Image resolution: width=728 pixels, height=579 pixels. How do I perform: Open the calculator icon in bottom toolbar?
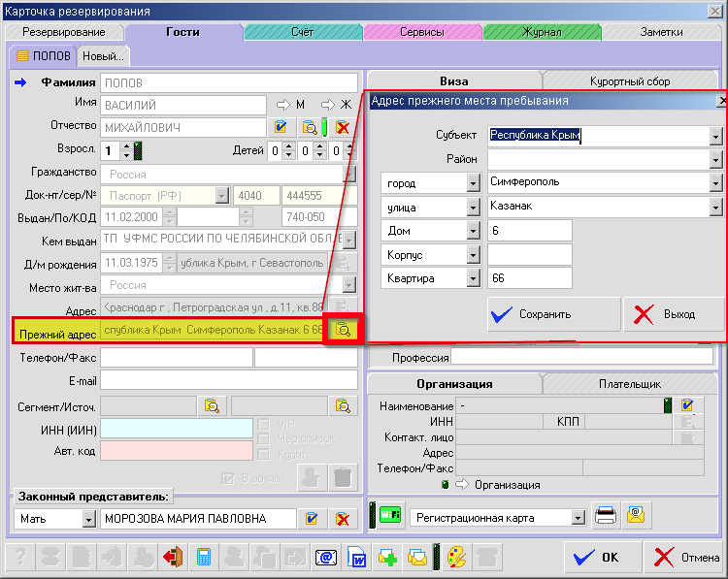click(204, 558)
